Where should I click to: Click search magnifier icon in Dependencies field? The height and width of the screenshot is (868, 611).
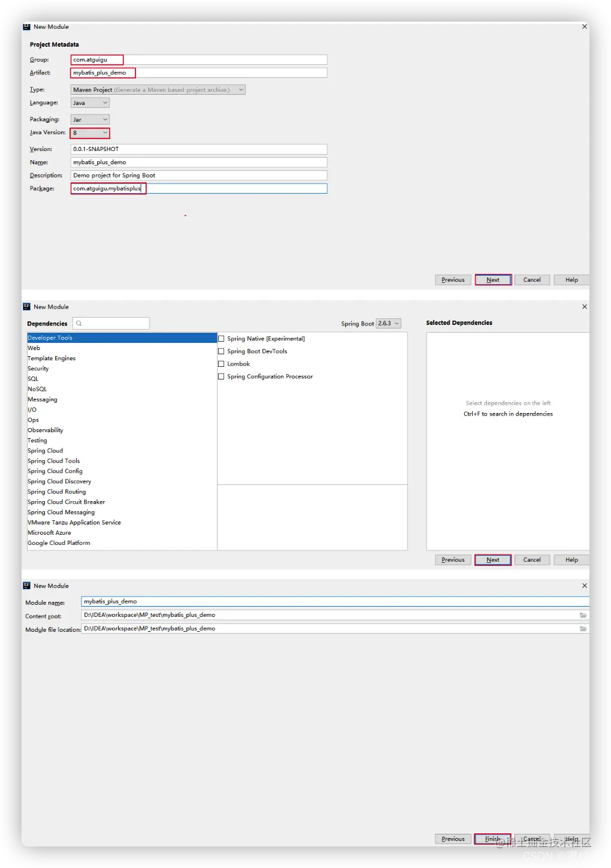pyautogui.click(x=79, y=324)
